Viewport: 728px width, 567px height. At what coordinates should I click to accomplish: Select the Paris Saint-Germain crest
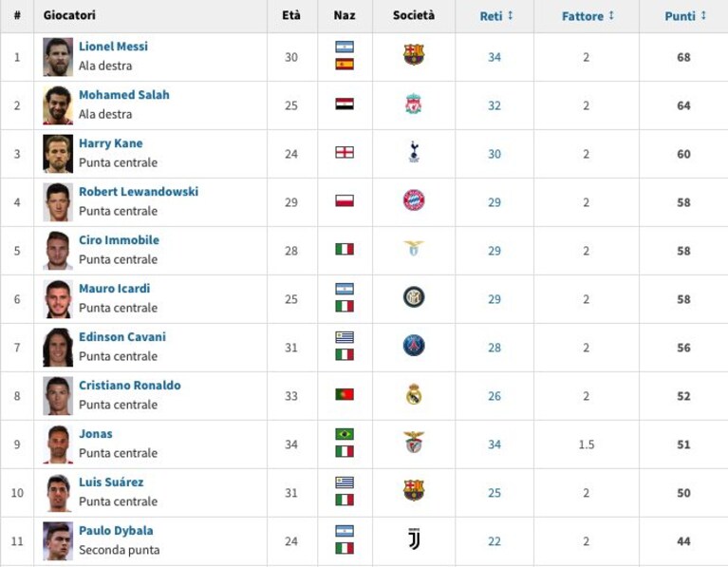[x=414, y=346]
